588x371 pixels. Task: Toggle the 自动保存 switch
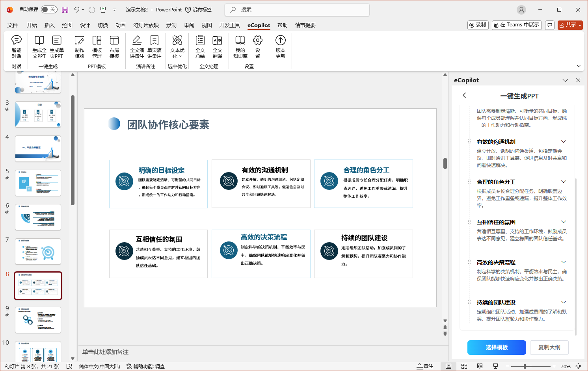[x=49, y=9]
